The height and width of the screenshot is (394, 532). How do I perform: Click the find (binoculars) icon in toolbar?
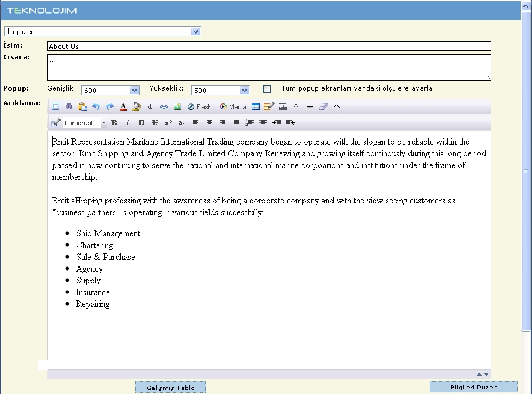[69, 107]
